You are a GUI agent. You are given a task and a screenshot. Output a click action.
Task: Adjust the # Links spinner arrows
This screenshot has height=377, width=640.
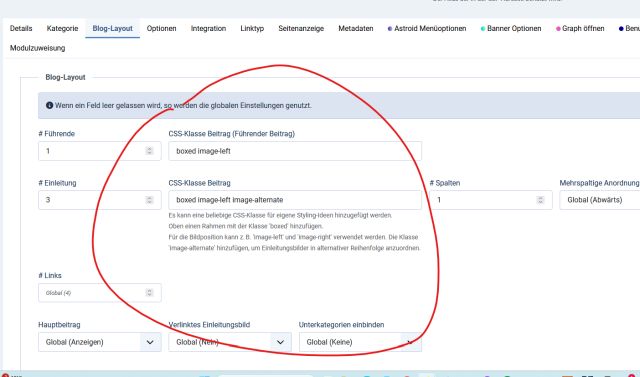coord(149,293)
